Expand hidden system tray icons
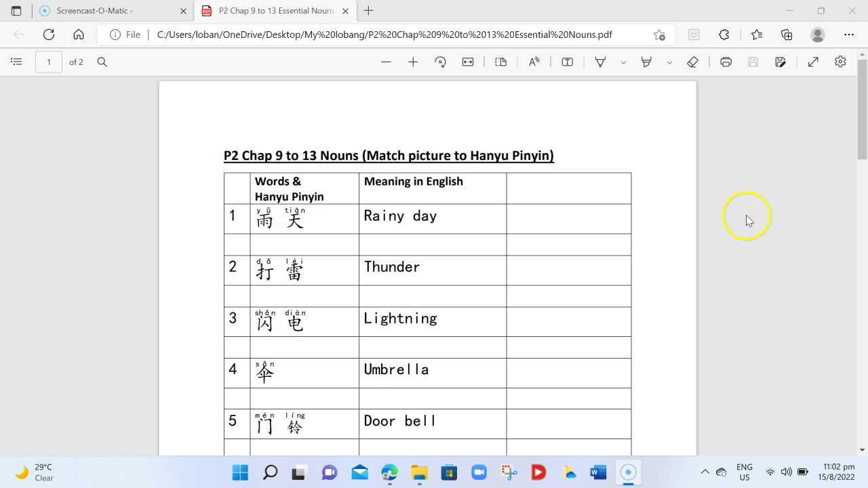 coord(705,472)
